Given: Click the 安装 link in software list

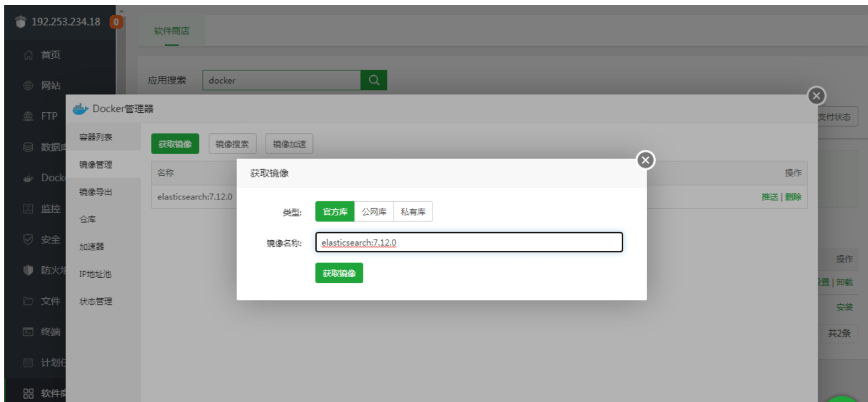Looking at the screenshot, I should point(845,307).
